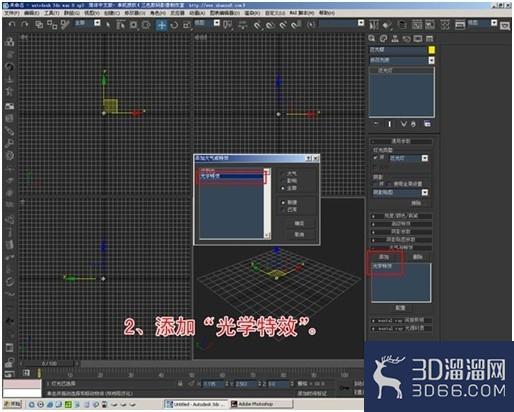This screenshot has width=514, height=412.
Task: Toggle the Angle Snap icon
Action: pos(270,25)
